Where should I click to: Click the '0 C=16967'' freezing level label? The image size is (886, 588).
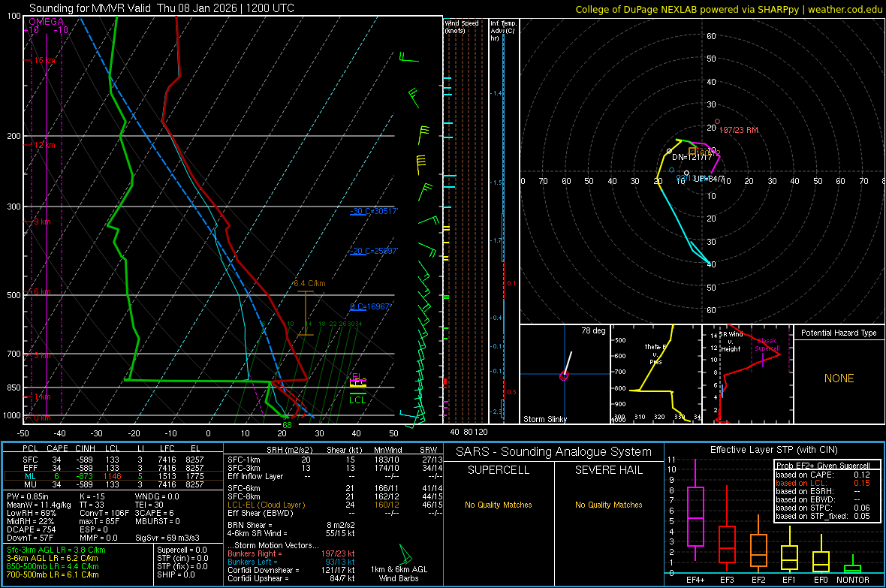[370, 306]
